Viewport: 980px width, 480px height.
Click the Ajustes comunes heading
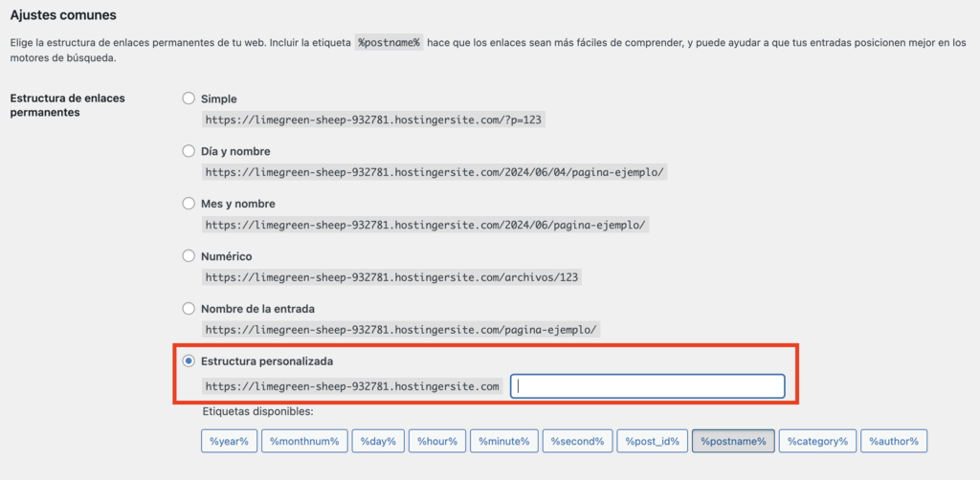click(x=63, y=15)
